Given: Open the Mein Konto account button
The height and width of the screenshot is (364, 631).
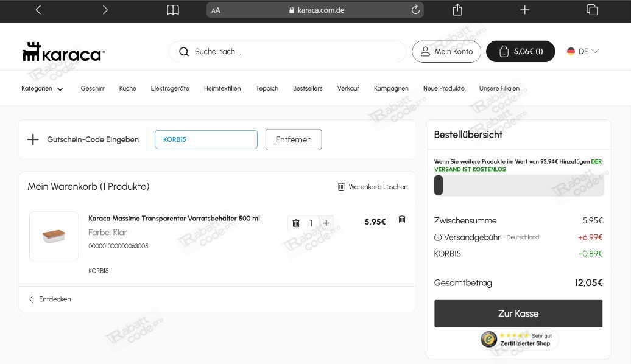Looking at the screenshot, I should [446, 52].
